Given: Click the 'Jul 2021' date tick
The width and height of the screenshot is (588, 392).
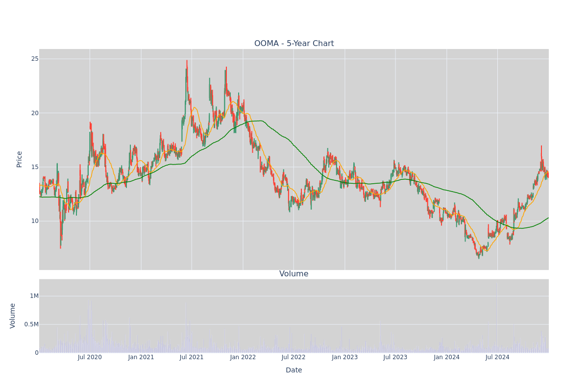Looking at the screenshot, I should [x=192, y=357].
